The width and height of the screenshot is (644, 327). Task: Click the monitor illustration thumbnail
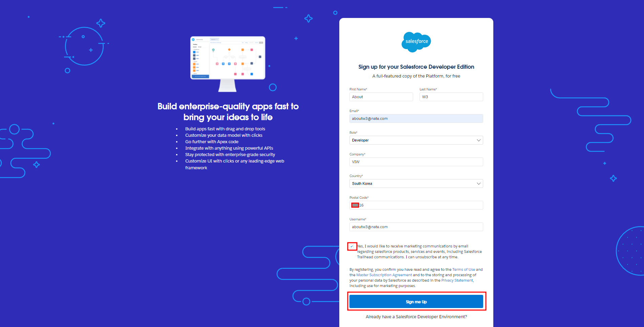pyautogui.click(x=228, y=64)
